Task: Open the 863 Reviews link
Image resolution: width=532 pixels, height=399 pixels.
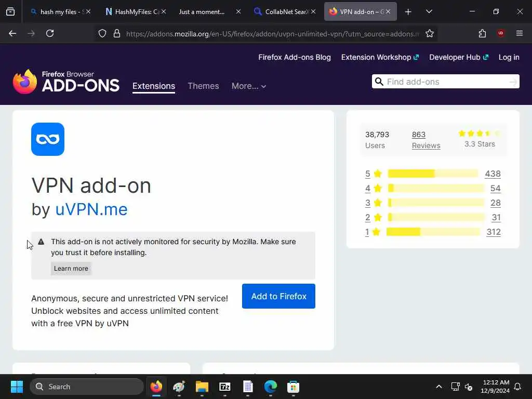Action: 426,140
